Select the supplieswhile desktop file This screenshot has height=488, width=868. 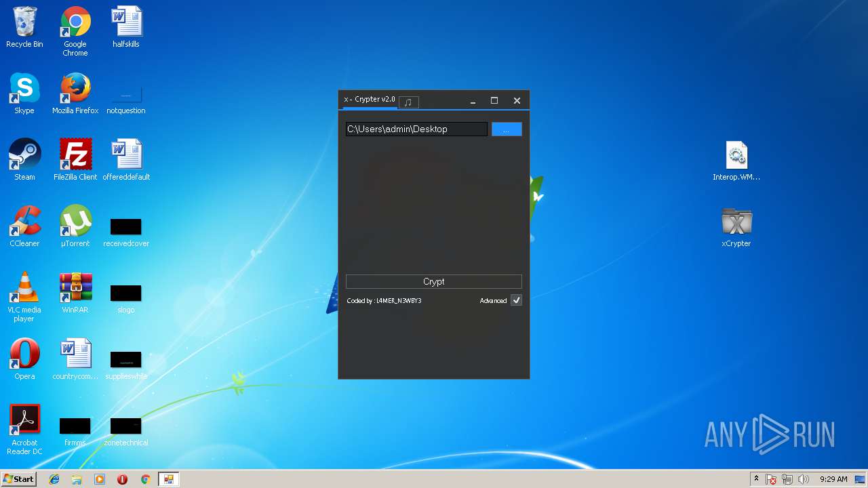click(x=126, y=365)
